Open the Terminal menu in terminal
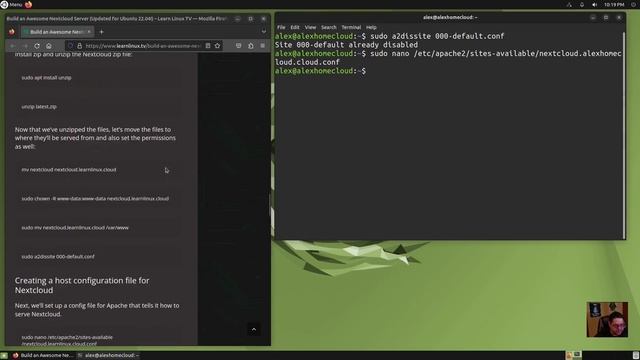The image size is (640, 360). tap(351, 27)
